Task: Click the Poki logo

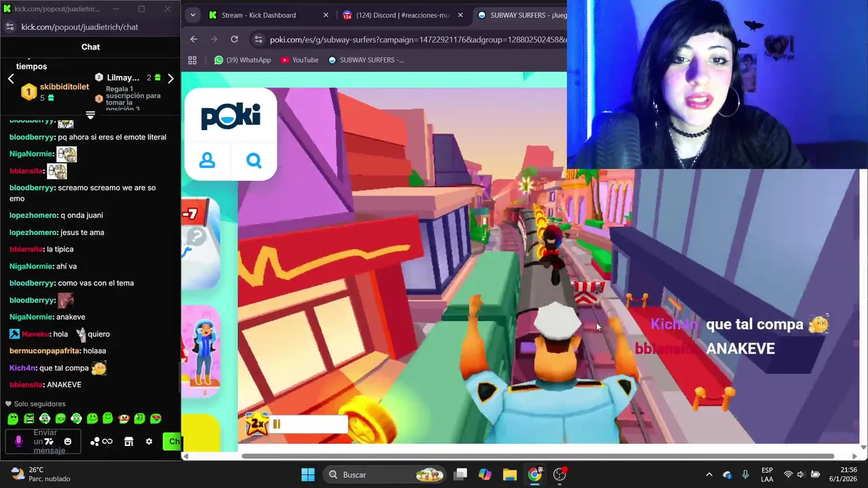Action: (x=231, y=116)
